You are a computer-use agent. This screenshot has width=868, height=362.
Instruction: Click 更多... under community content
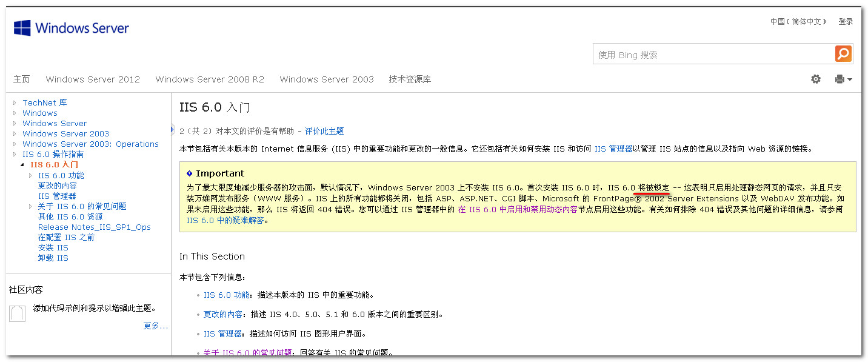click(x=155, y=326)
